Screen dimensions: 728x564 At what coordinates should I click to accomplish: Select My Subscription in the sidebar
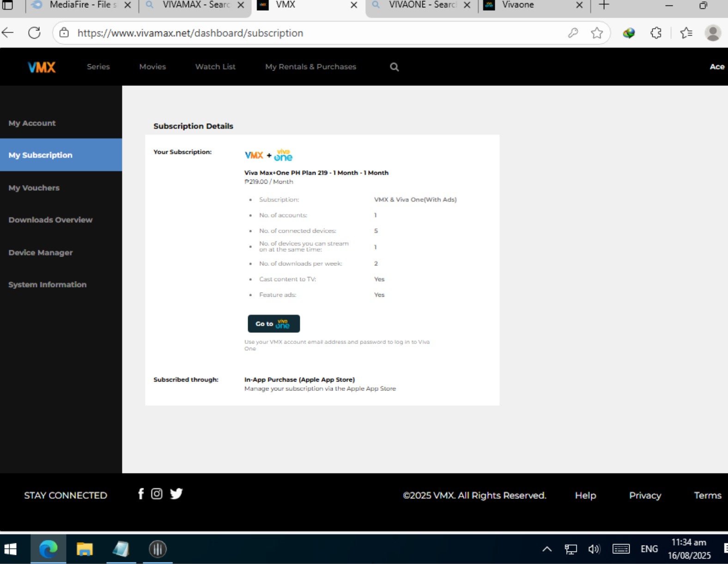click(x=61, y=155)
